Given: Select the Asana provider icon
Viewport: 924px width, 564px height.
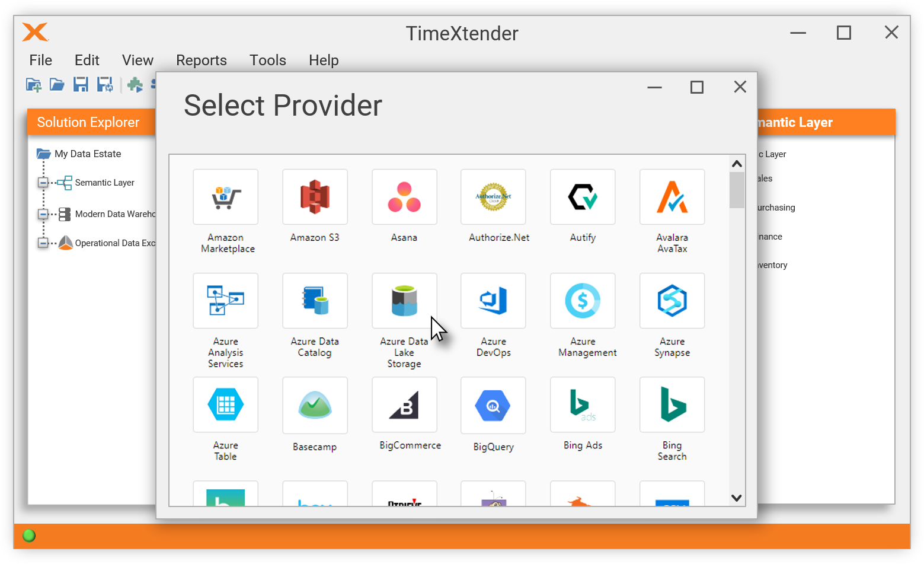Looking at the screenshot, I should click(x=404, y=197).
